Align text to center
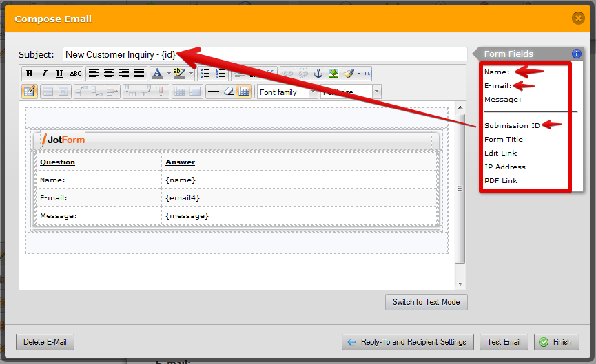Screen dimensions: 596x364 pyautogui.click(x=109, y=74)
